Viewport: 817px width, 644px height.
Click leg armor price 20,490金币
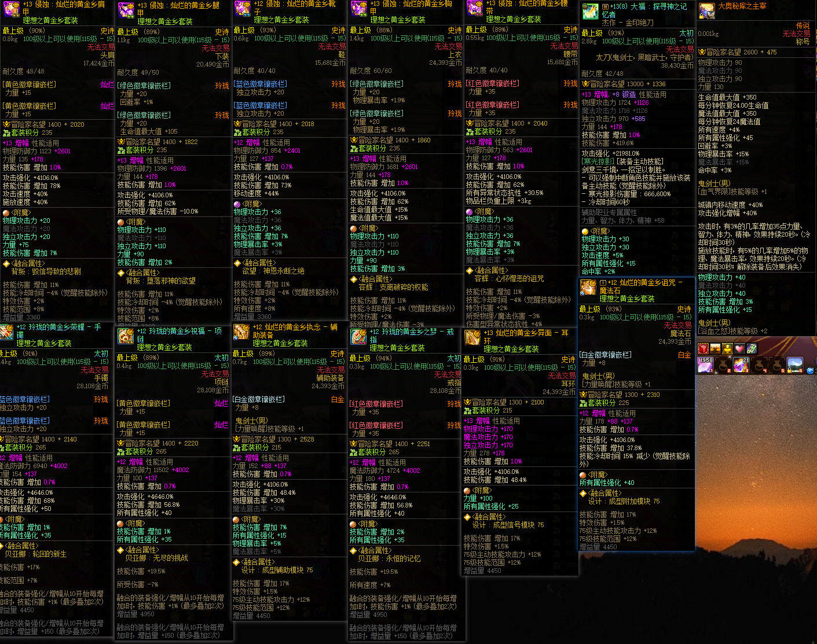pyautogui.click(x=213, y=65)
